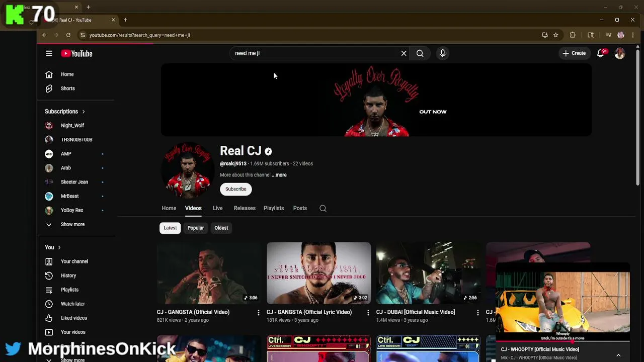This screenshot has width=644, height=362.
Task: Open browser extensions puzzle icon
Action: pos(573,35)
